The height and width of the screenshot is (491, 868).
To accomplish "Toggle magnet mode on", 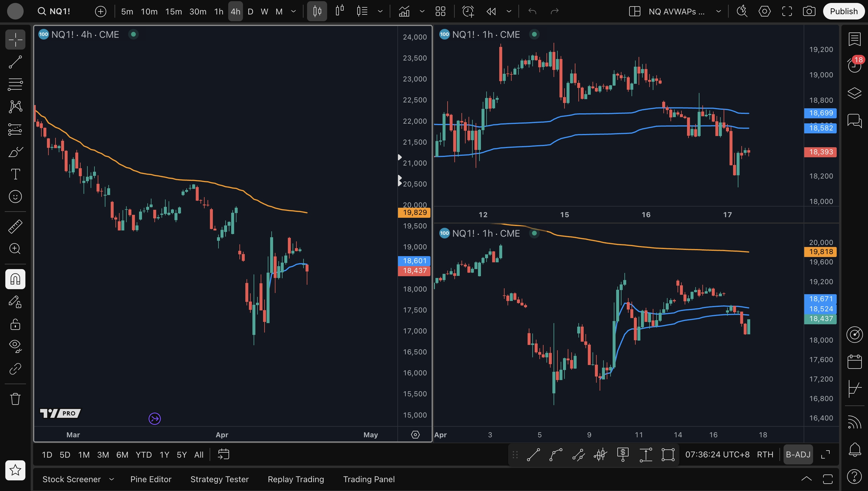I will (x=15, y=279).
